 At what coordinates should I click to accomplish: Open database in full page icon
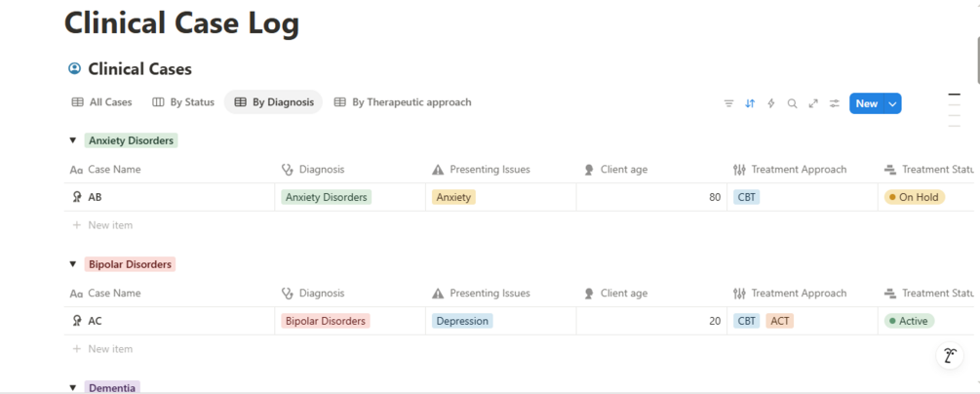(813, 103)
